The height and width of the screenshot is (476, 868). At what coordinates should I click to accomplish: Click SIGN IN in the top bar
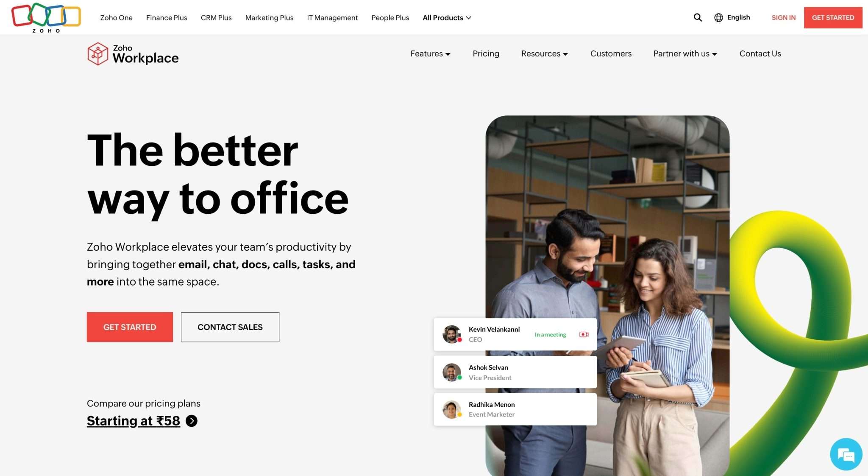pos(783,17)
